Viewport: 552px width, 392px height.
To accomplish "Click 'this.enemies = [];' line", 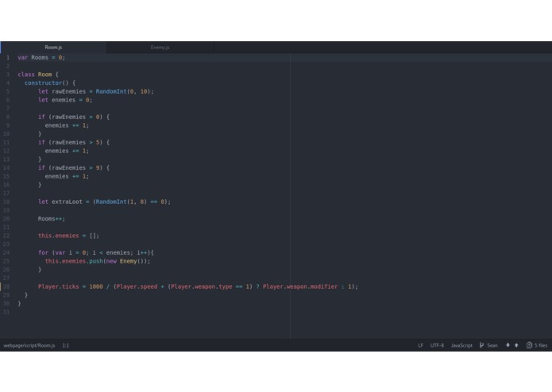I will 68,236.
